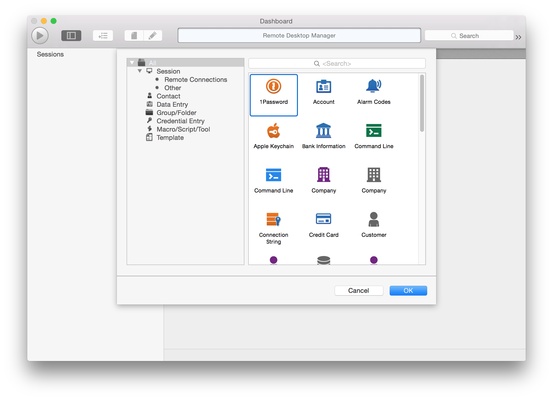The width and height of the screenshot is (553, 400).
Task: Choose the blue Command Line icon
Action: tap(273, 175)
